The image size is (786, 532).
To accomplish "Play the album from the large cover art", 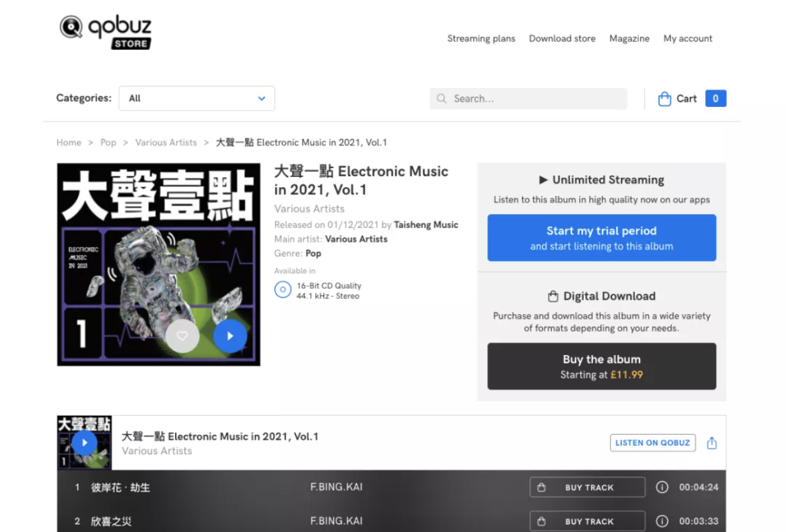I will click(x=230, y=336).
